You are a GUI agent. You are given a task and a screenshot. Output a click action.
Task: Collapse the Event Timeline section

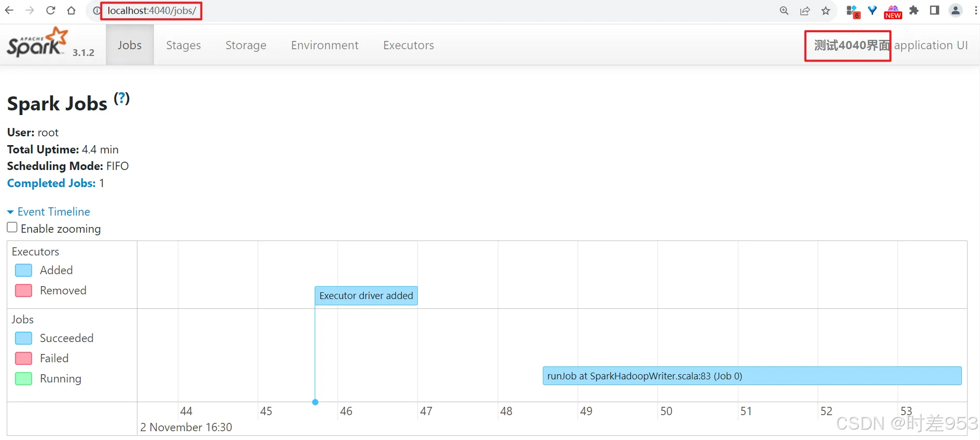coord(49,211)
